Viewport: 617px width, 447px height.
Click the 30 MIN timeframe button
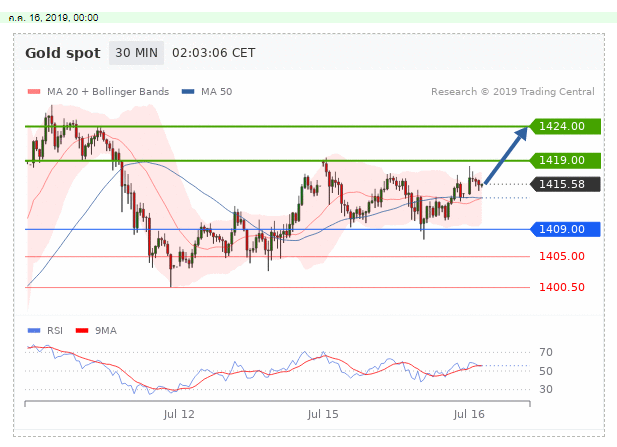(x=136, y=53)
